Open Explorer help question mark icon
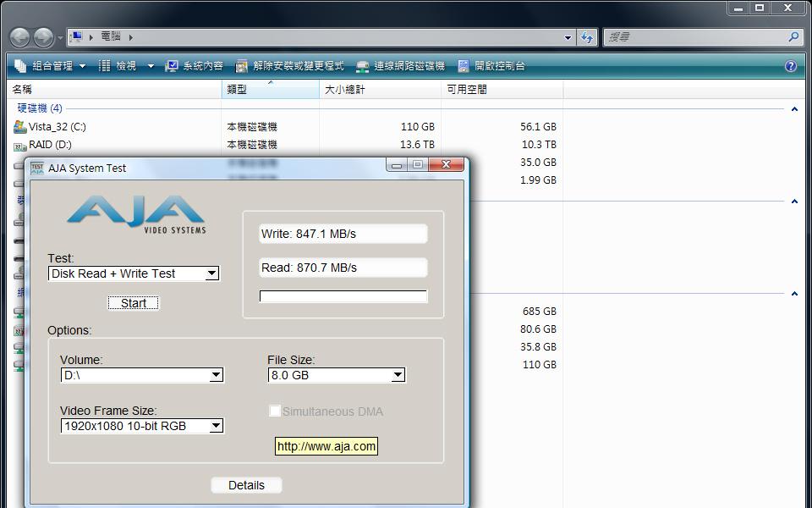812x508 pixels. [790, 66]
